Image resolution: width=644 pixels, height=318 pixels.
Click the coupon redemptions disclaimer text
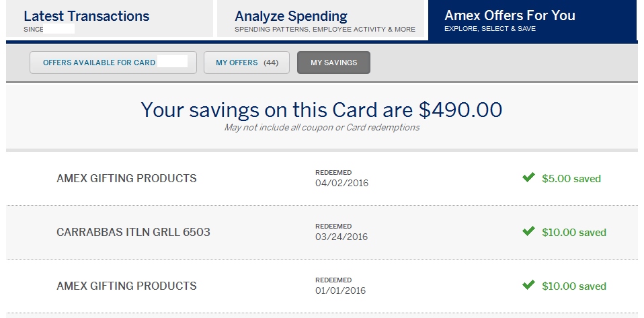(321, 127)
